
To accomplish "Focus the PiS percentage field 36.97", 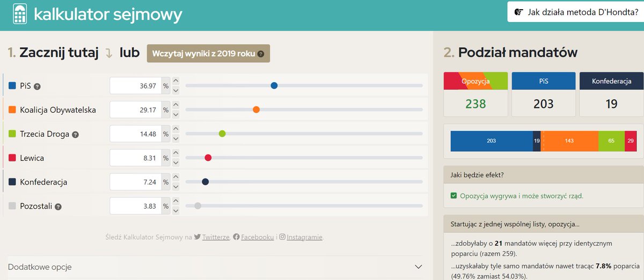I will 135,86.
